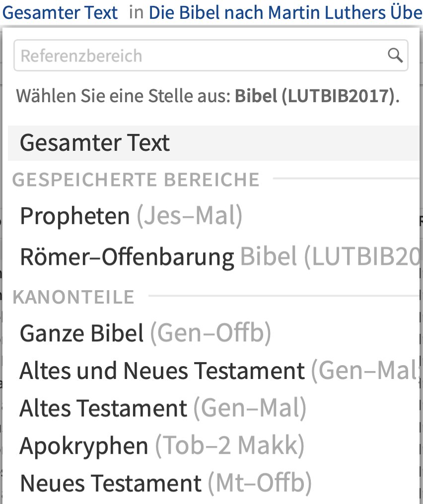Image resolution: width=423 pixels, height=504 pixels.
Task: Click the (Mt–Offb) range label
Action: (x=260, y=484)
